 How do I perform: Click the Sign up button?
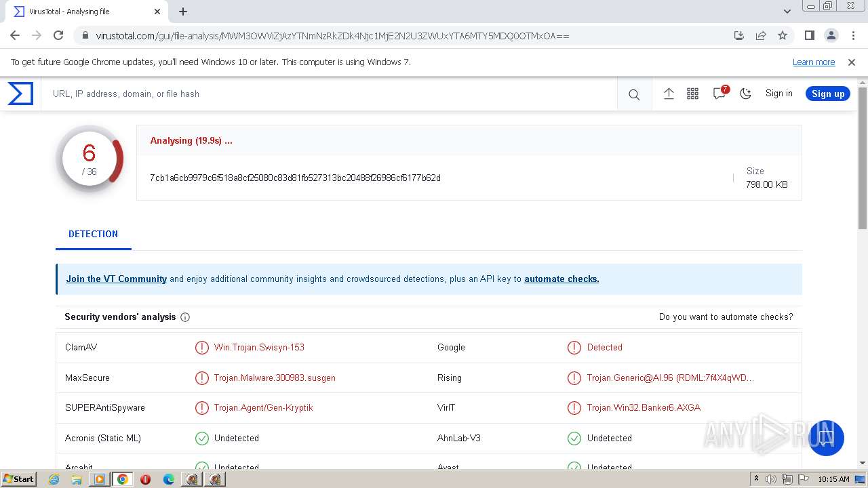[x=828, y=94]
